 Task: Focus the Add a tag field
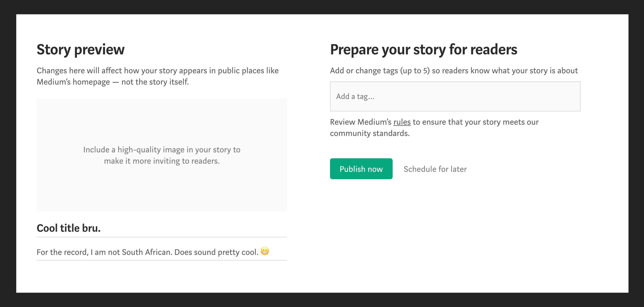[x=455, y=96]
